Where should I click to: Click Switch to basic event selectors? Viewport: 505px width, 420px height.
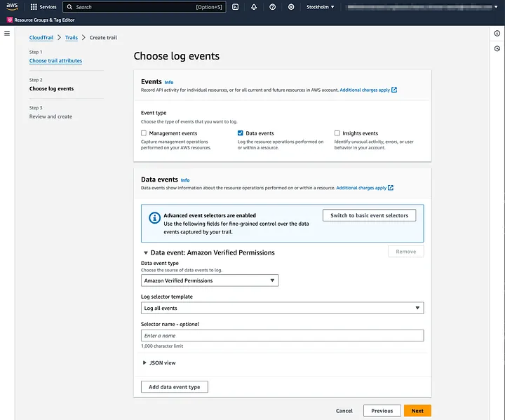[x=369, y=215]
